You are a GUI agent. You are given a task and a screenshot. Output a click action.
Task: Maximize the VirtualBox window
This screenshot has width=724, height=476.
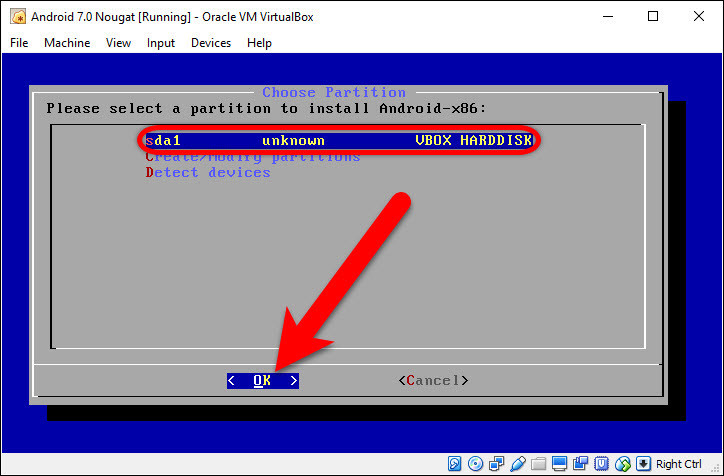[653, 17]
